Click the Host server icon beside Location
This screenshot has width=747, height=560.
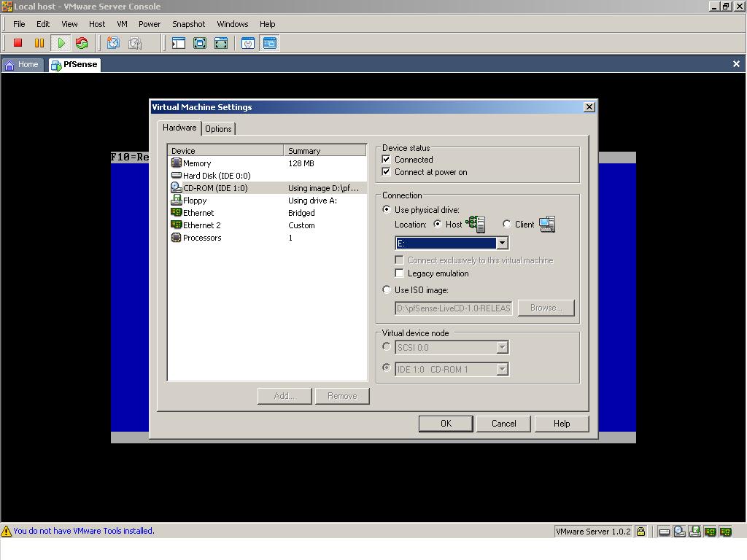pyautogui.click(x=476, y=225)
